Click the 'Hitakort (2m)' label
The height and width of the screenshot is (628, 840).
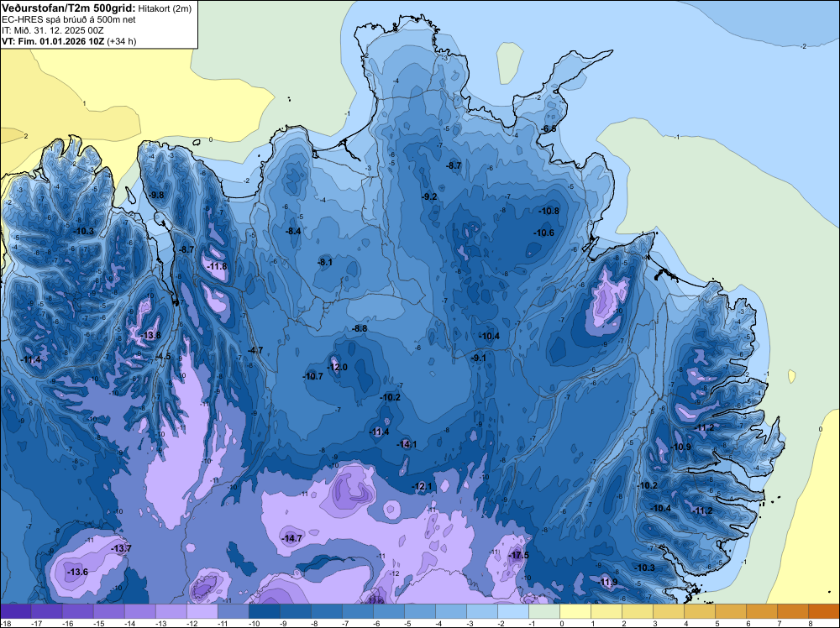[x=164, y=8]
